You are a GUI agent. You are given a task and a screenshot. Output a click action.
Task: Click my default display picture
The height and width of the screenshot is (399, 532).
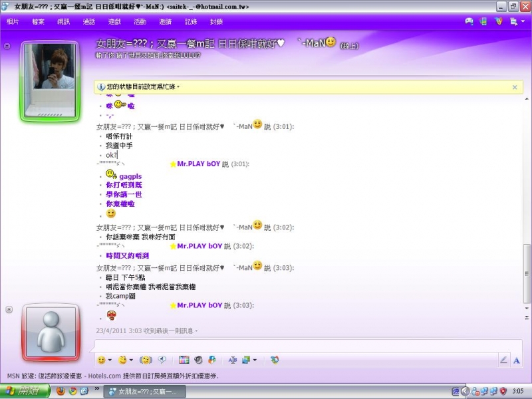[x=51, y=332]
